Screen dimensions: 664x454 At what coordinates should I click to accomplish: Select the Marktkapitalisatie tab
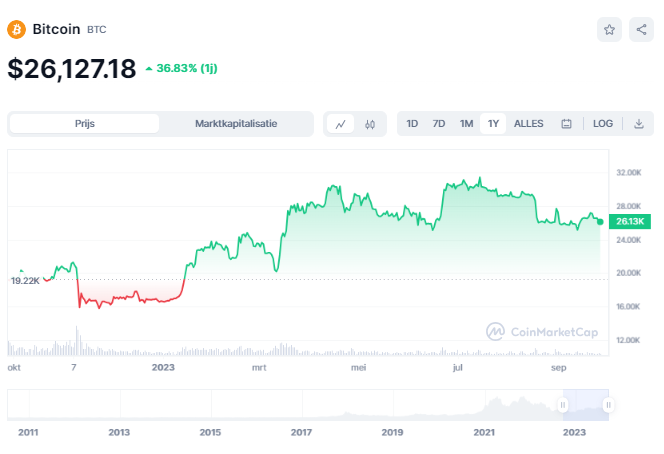click(x=236, y=124)
